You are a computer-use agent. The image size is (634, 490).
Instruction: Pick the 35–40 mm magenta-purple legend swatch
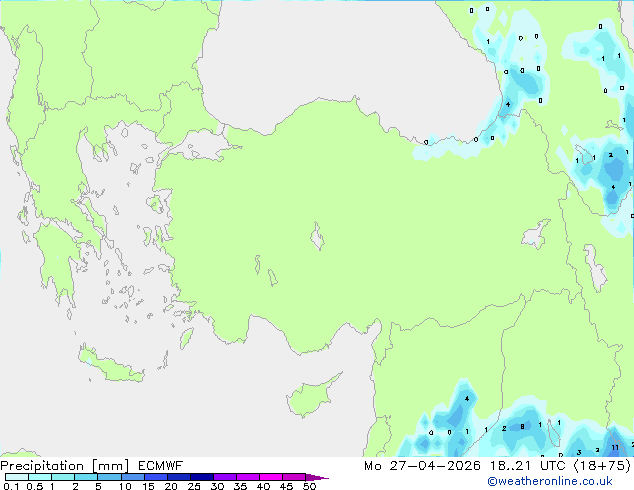[x=247, y=477]
